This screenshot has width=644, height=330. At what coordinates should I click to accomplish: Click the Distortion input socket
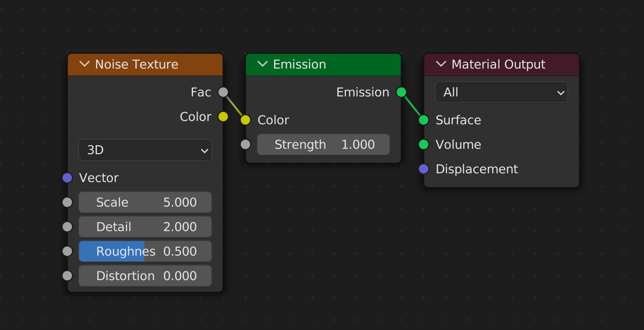tap(67, 276)
